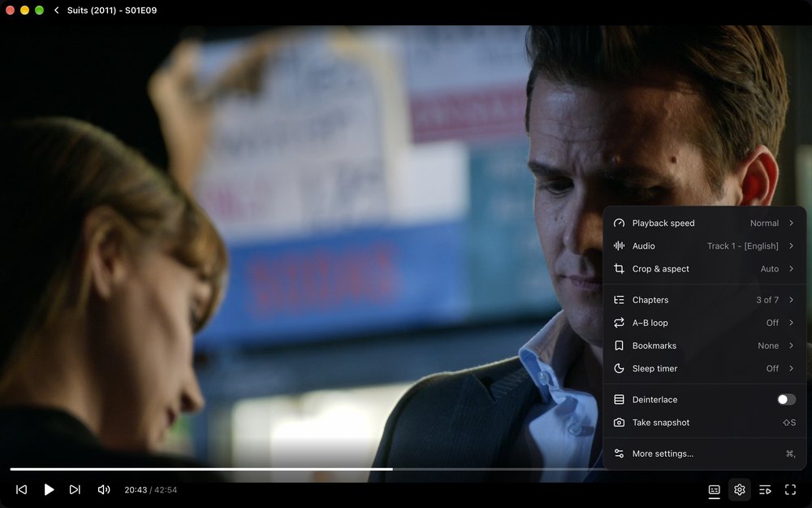
Task: Click the ⌘, settings shortcut hint
Action: click(790, 454)
